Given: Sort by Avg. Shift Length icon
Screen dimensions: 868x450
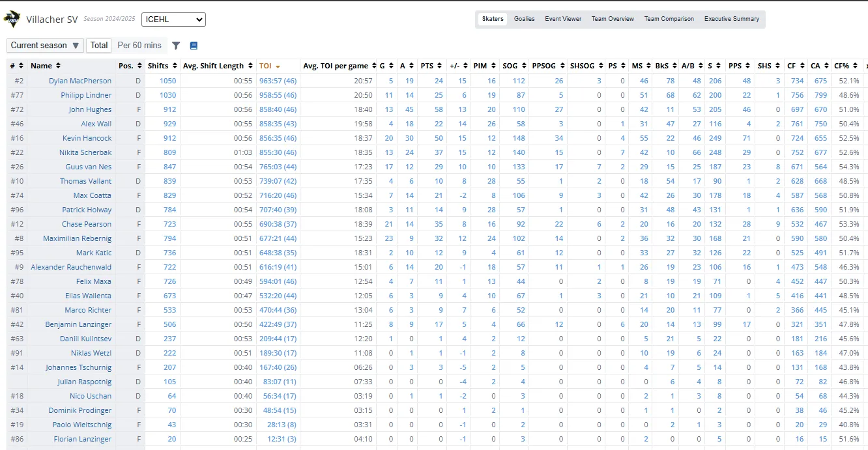Looking at the screenshot, I should [249, 66].
